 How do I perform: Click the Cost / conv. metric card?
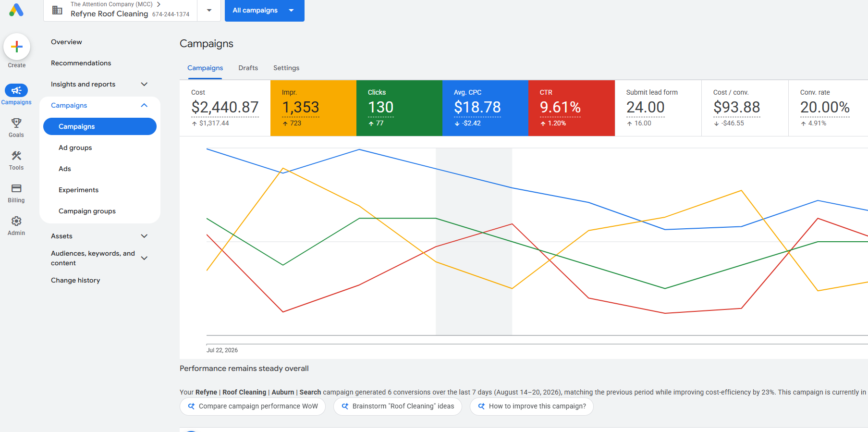(745, 108)
